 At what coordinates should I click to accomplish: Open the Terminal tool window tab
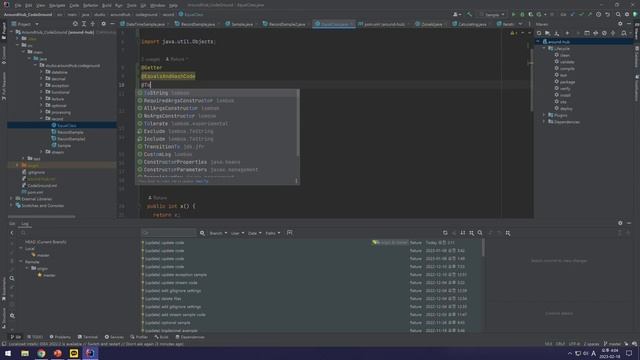point(87,337)
